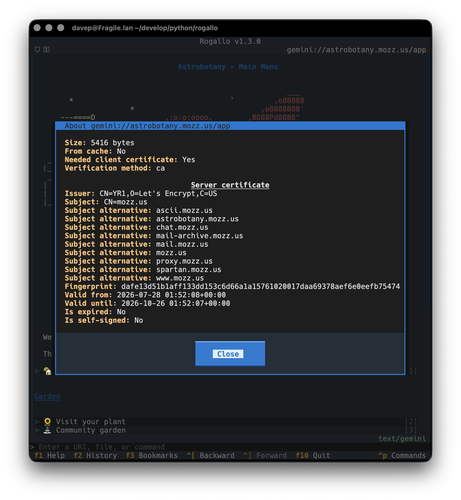The image size is (461, 500).
Task: Click the Is self-signed: No line
Action: click(x=104, y=320)
